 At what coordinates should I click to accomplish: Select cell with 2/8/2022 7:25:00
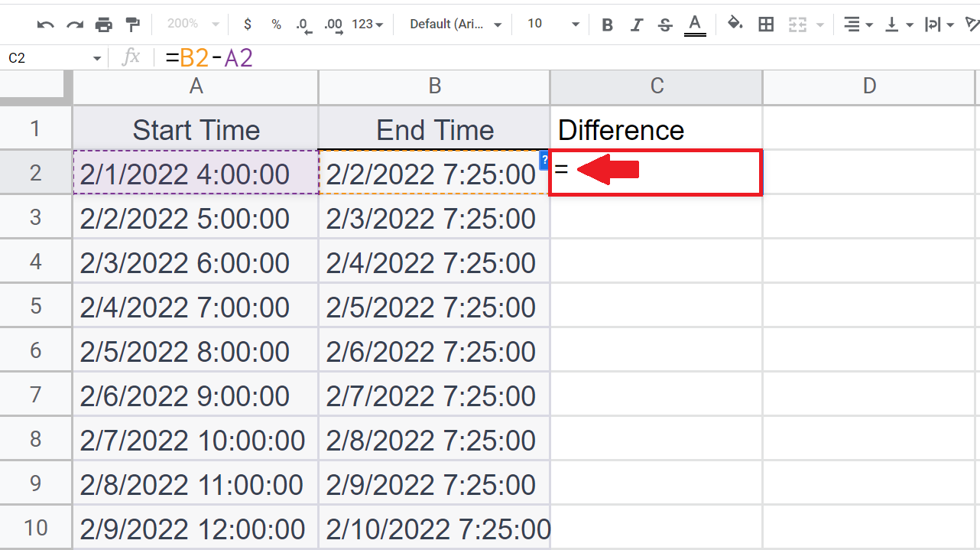pos(434,438)
